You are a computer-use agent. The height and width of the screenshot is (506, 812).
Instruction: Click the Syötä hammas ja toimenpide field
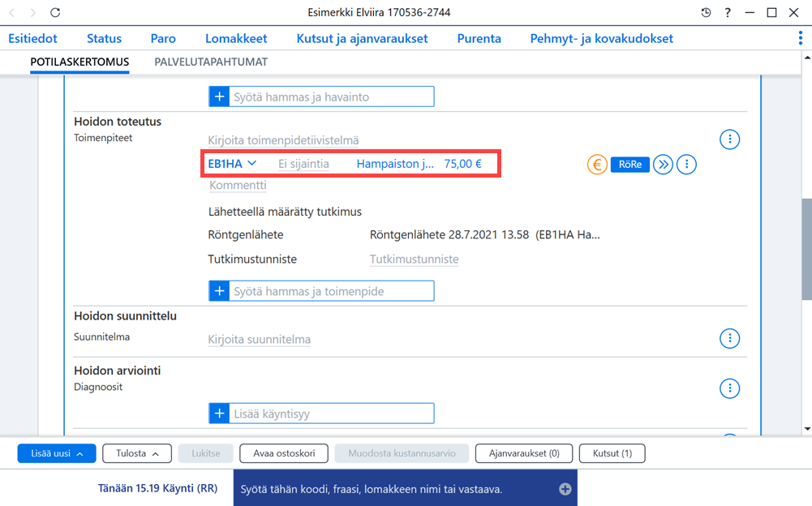pos(332,291)
